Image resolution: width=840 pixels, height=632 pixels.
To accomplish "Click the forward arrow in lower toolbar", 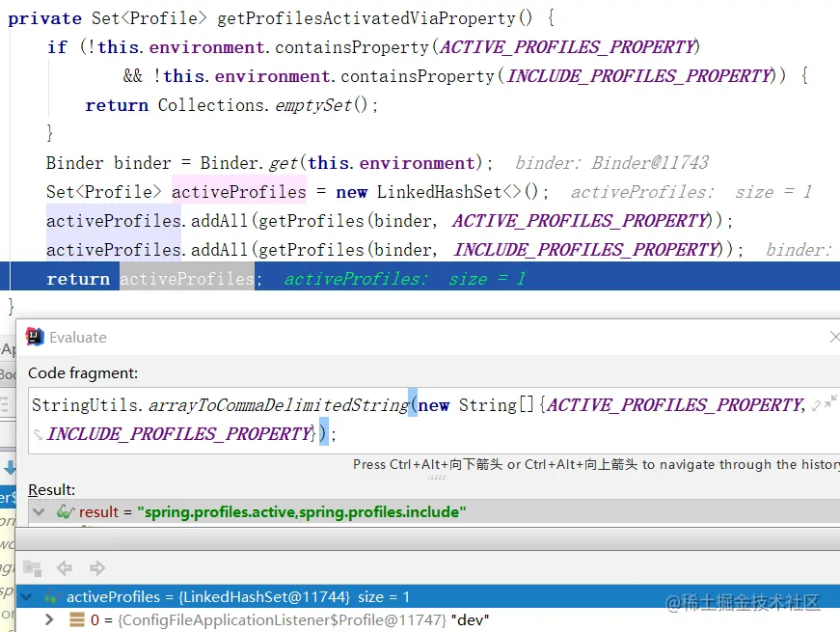I will (x=97, y=567).
